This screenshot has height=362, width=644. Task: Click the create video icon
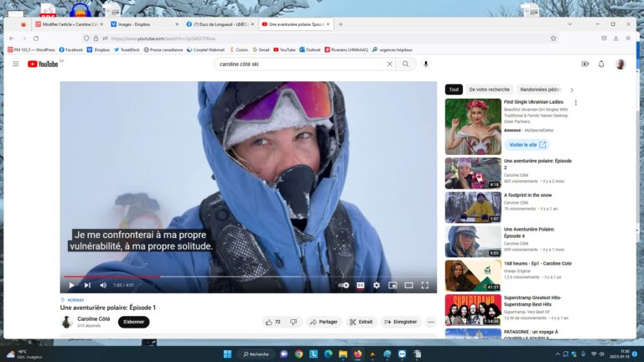(584, 64)
